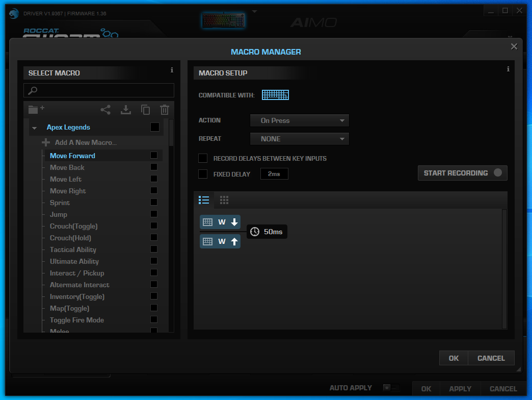Click the new folder icon in Select Macro
Viewport: 532px width, 400px height.
pos(36,109)
